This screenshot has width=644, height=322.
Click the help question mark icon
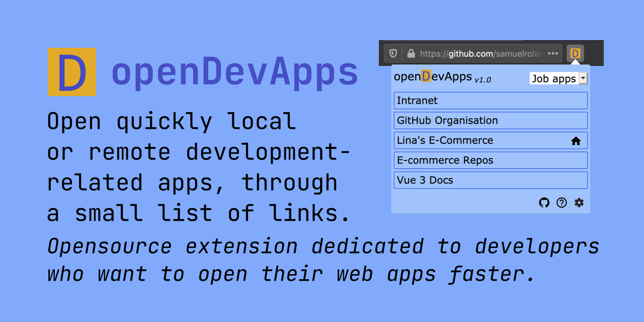[x=561, y=203]
